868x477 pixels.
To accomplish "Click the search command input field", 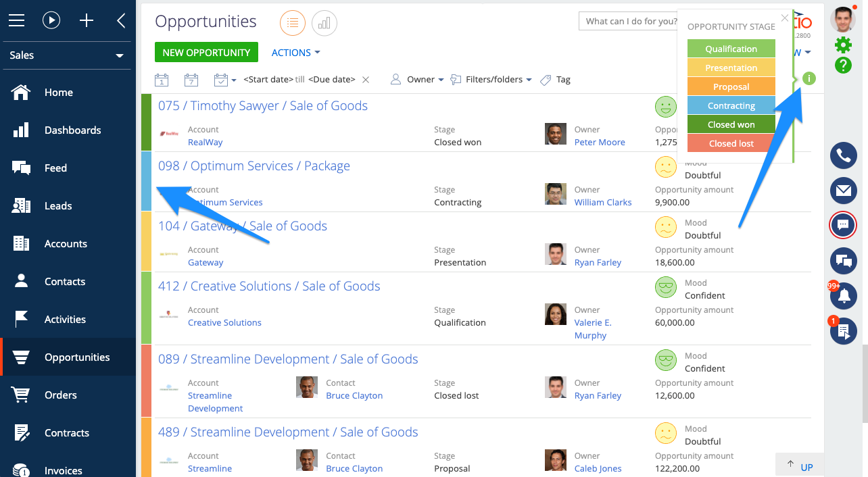I will 629,21.
